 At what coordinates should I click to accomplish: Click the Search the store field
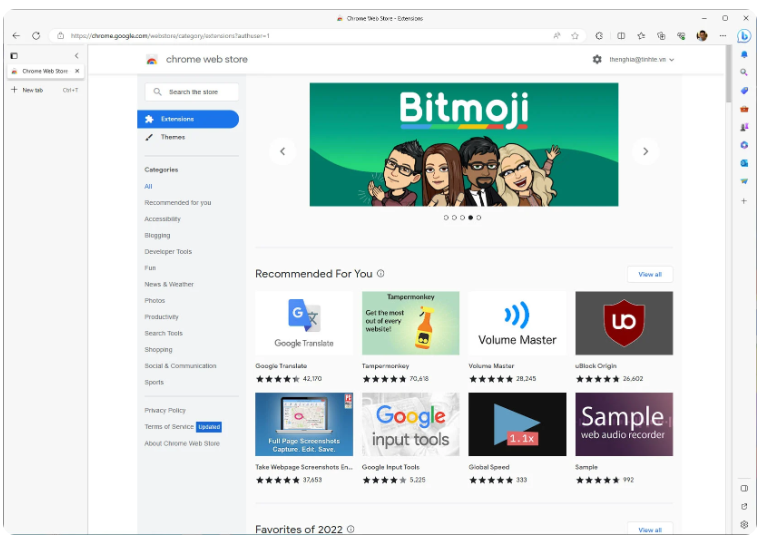[x=193, y=92]
